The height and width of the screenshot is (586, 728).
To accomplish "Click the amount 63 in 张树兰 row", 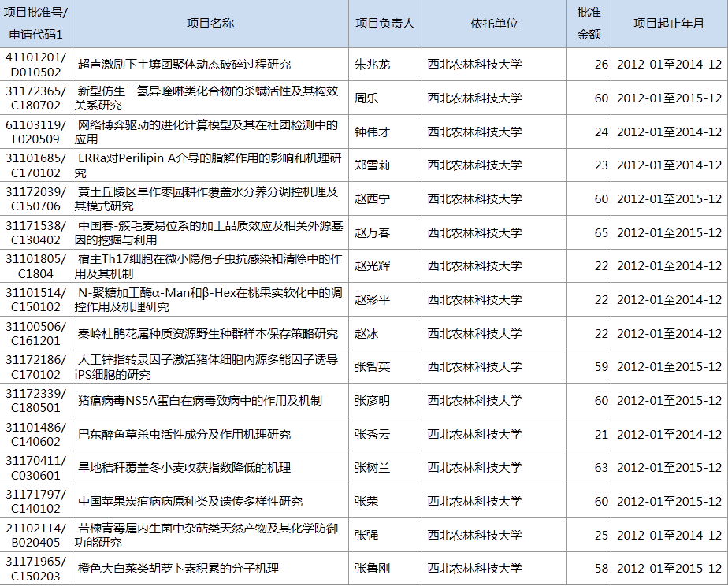I will tap(601, 468).
